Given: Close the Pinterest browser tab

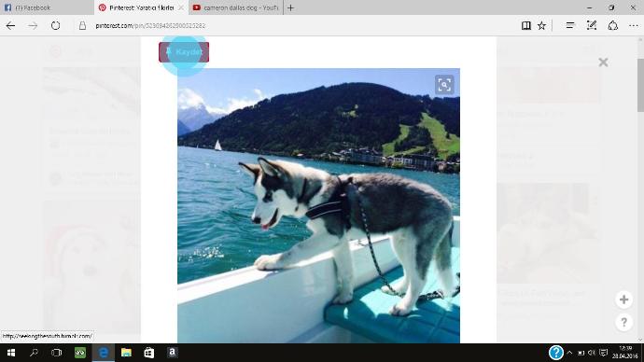Looking at the screenshot, I should click(181, 7).
